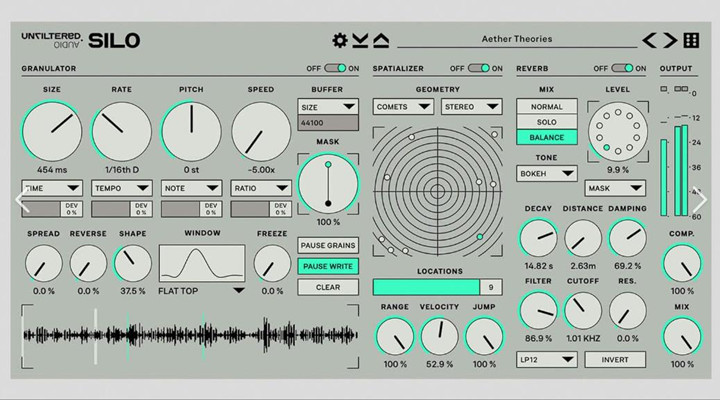Go to next preset with right arrow
The image size is (720, 400).
tap(669, 41)
